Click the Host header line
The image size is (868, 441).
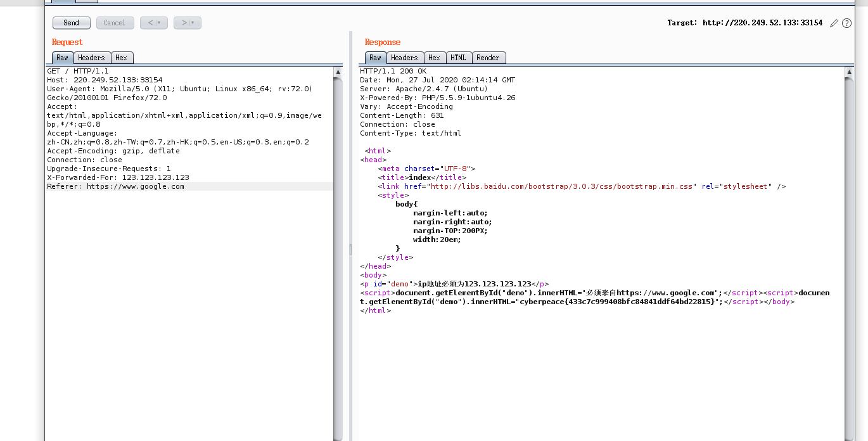pyautogui.click(x=105, y=80)
